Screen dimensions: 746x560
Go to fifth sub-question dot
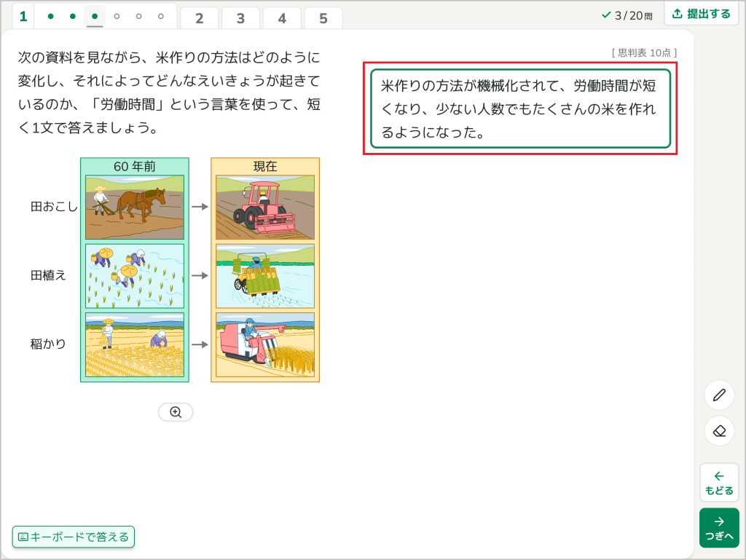coord(138,16)
